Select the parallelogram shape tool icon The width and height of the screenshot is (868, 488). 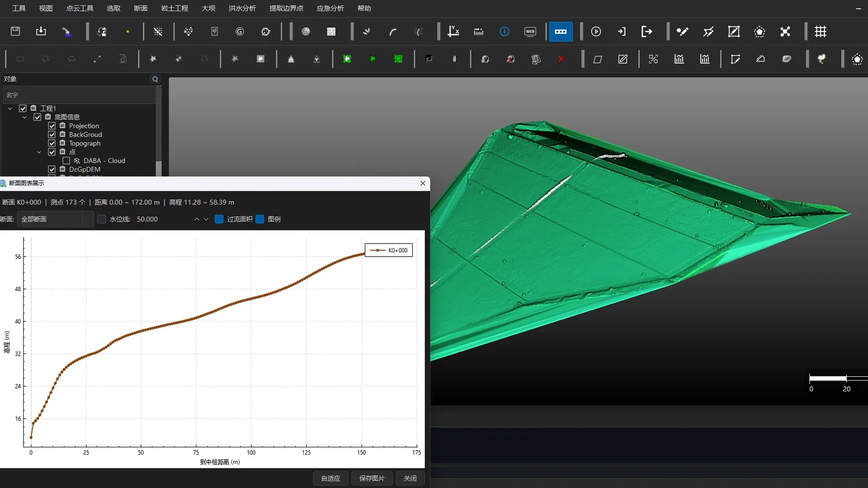point(597,59)
